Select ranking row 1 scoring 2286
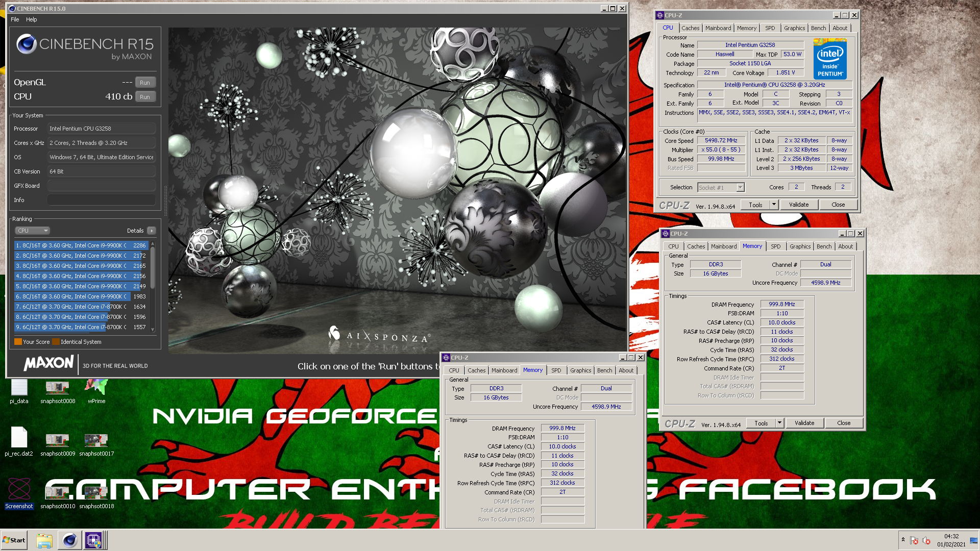This screenshot has height=551, width=980. [x=81, y=245]
